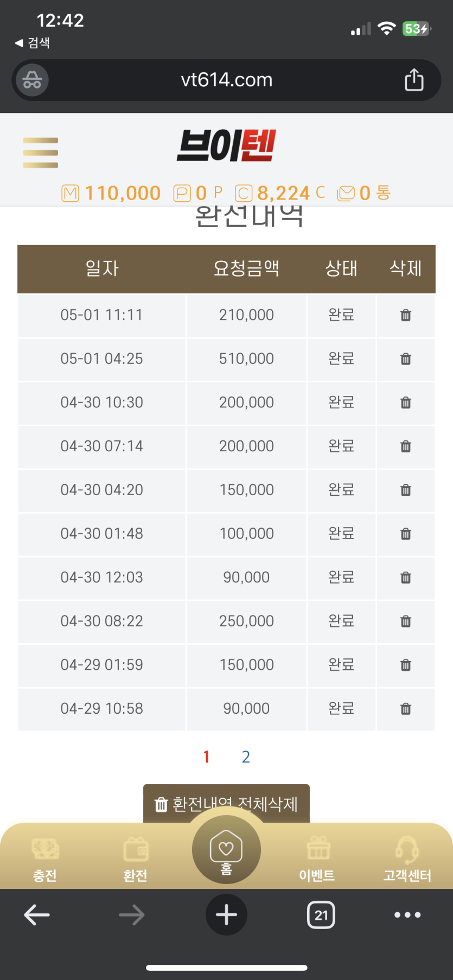Go back with browser back arrow
453x980 pixels.
point(37,915)
